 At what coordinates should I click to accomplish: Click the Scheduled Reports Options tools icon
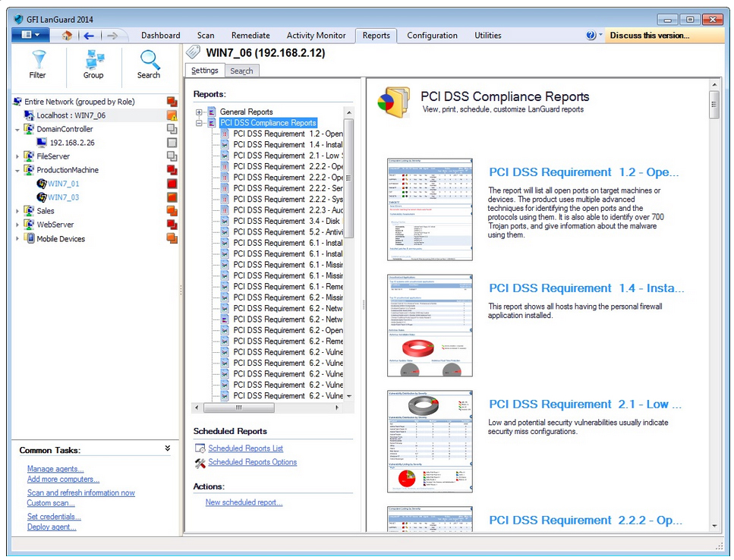coord(200,463)
